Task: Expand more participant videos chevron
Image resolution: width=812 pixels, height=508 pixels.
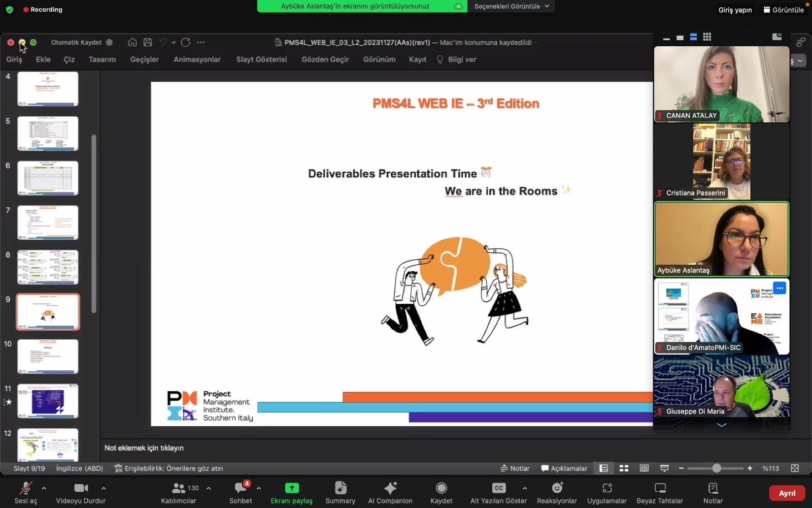Action: click(x=722, y=425)
